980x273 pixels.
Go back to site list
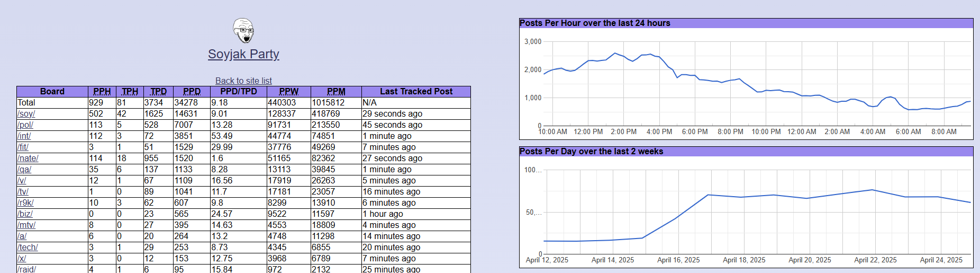click(243, 81)
